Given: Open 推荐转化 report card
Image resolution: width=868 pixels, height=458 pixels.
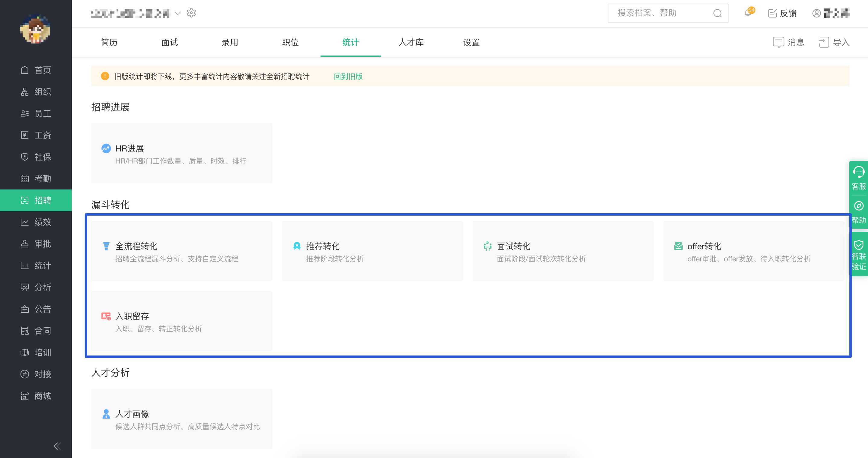Looking at the screenshot, I should 372,251.
